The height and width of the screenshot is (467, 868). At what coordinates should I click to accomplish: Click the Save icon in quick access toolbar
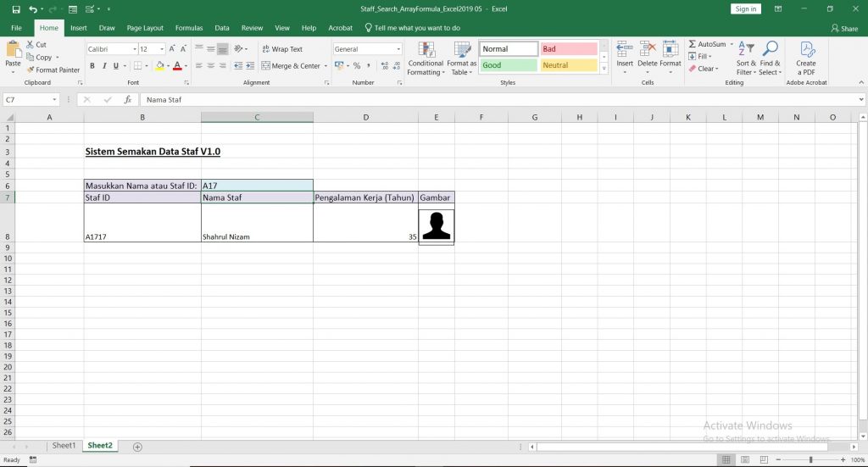tap(16, 9)
